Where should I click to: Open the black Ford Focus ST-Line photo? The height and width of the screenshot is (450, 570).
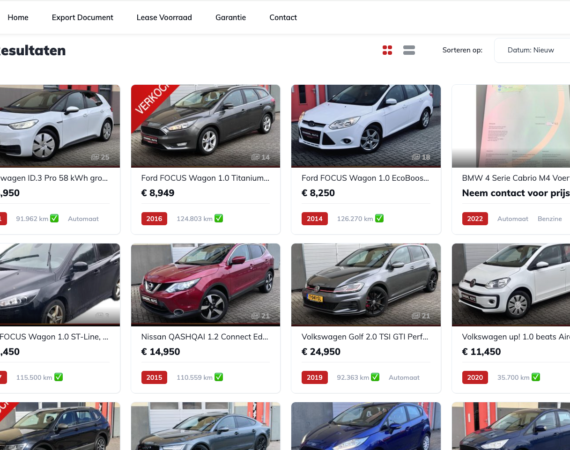[x=60, y=285]
